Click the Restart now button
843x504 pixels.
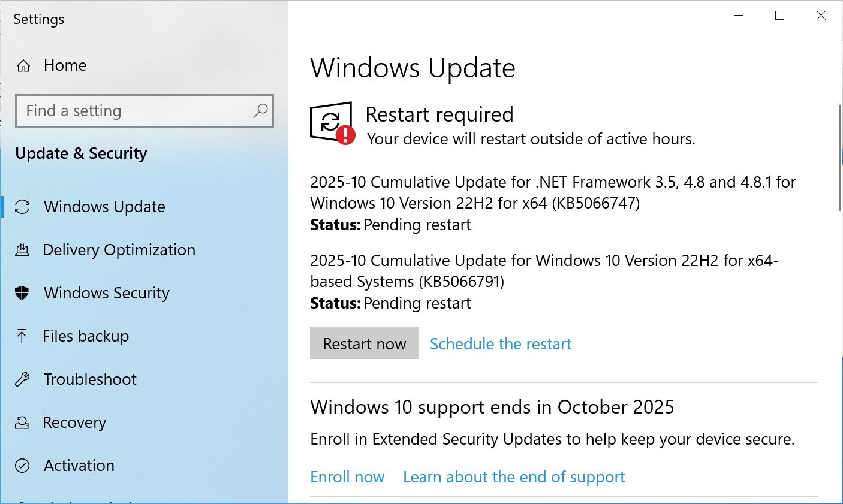pyautogui.click(x=364, y=343)
